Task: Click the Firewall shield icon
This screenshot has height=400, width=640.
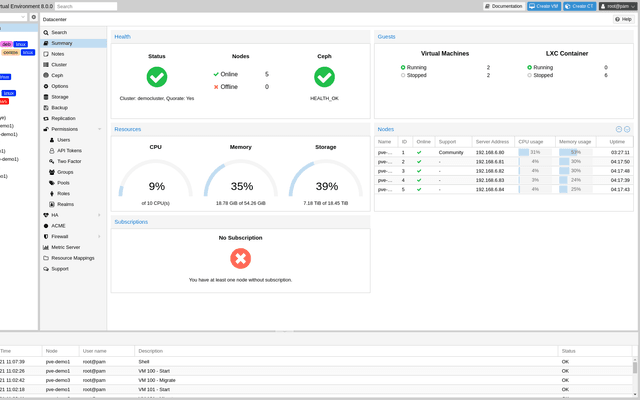Action: (x=46, y=236)
